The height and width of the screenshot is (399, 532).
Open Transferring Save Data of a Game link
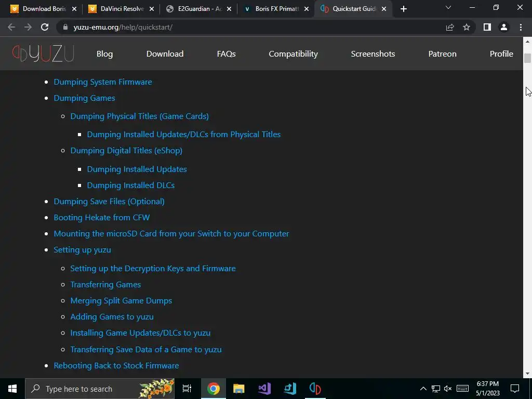(146, 350)
